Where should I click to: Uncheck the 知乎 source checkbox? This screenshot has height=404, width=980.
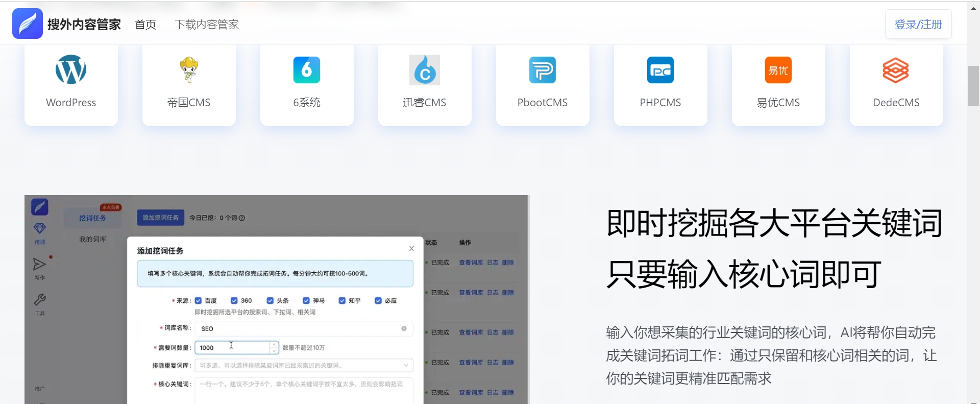pos(342,300)
